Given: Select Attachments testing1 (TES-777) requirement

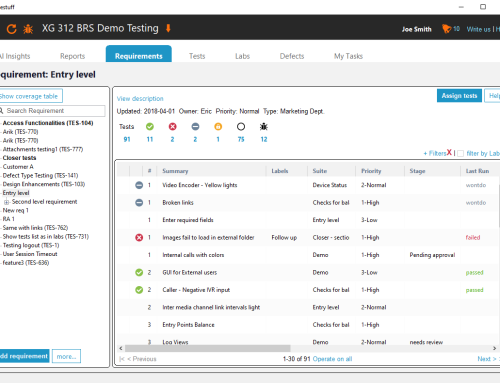Looking at the screenshot, I should click(43, 149).
